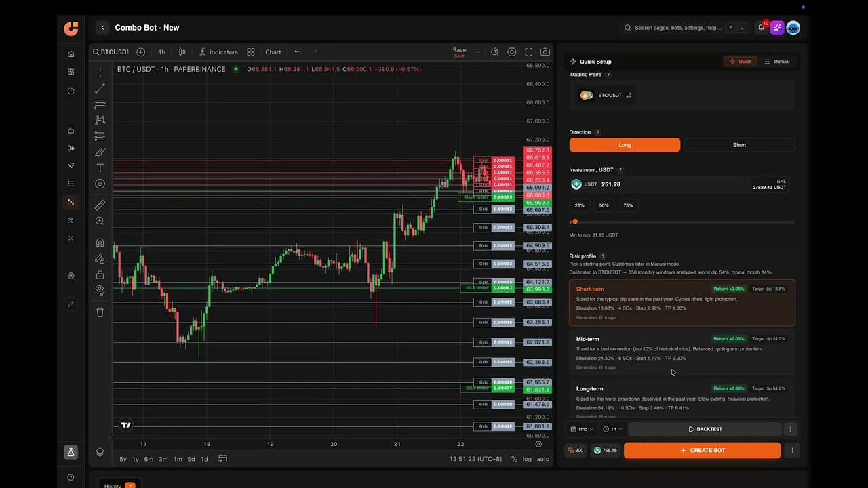Swap the BTC/USDT trading pair icon
This screenshot has width=868, height=488.
[629, 96]
